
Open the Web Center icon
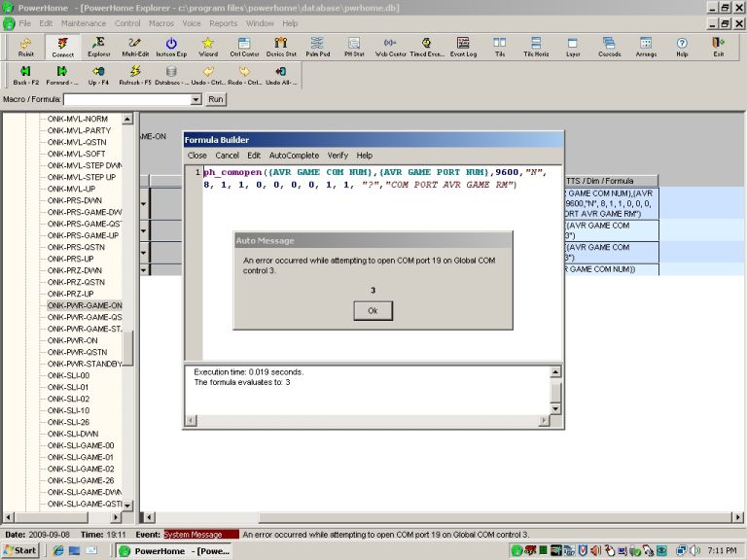pos(390,47)
